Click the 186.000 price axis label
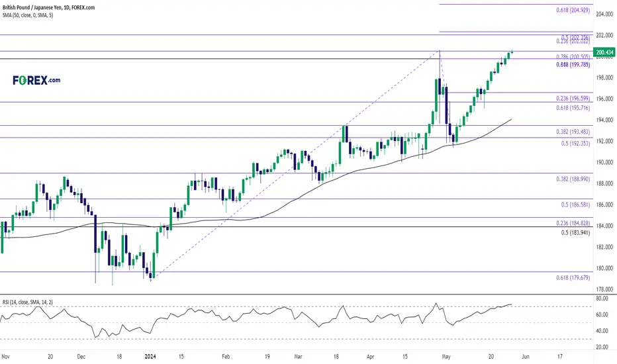 (604, 205)
